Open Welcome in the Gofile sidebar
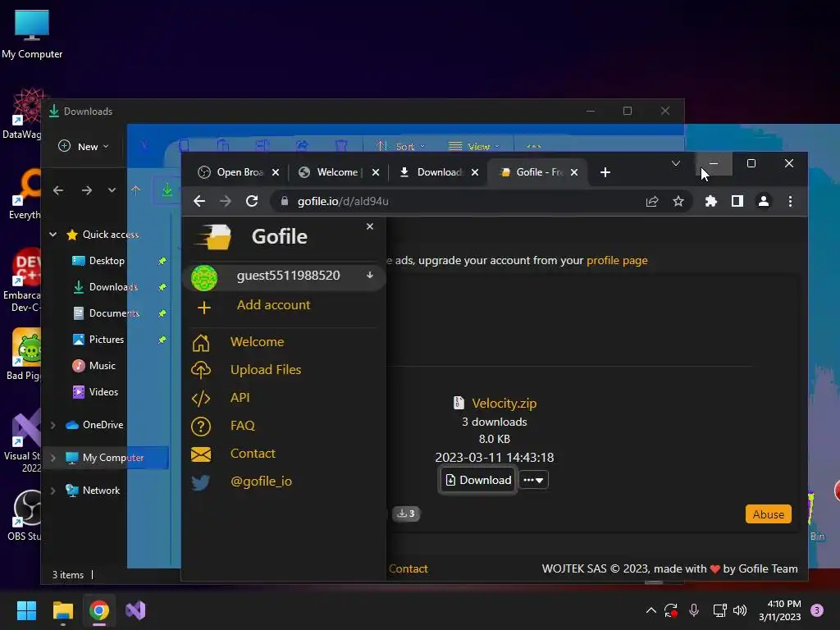The image size is (840, 630). (x=257, y=342)
